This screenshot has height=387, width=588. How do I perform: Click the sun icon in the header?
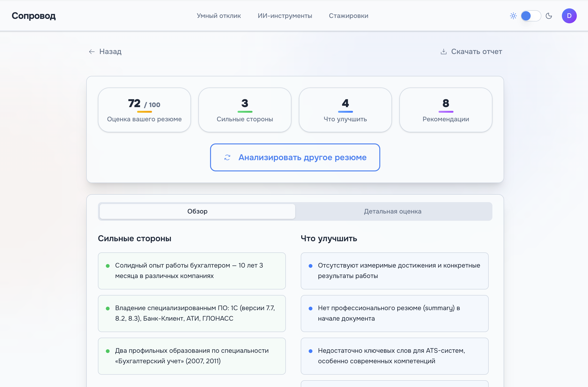point(513,16)
